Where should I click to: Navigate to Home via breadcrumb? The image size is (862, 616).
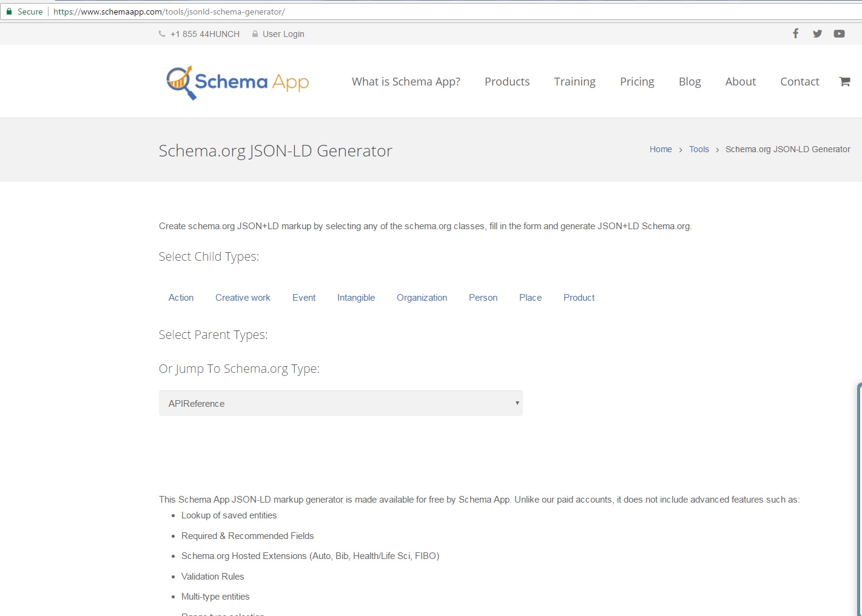(661, 149)
